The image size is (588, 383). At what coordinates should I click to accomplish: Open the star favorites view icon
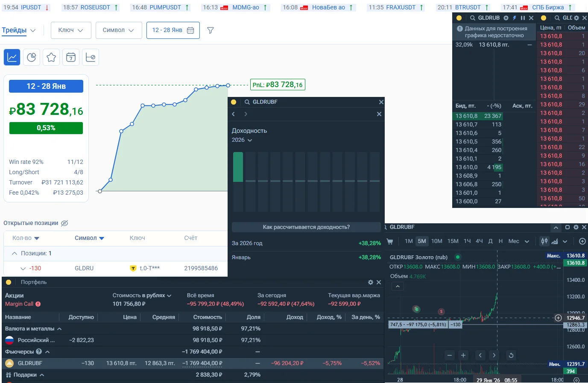tap(51, 57)
